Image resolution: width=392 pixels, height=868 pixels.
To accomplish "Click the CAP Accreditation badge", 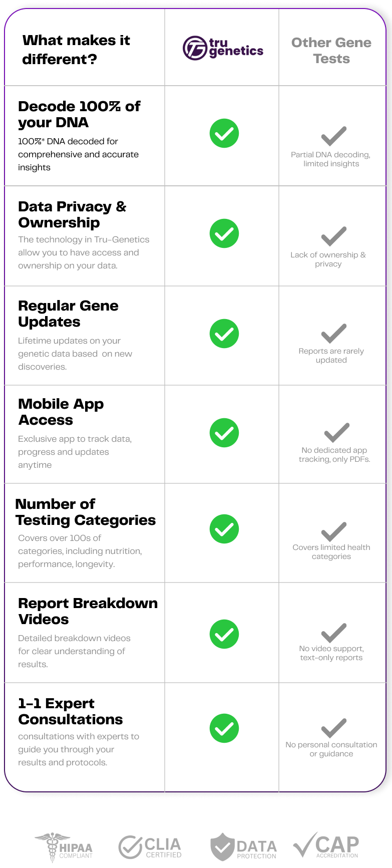I will click(326, 846).
